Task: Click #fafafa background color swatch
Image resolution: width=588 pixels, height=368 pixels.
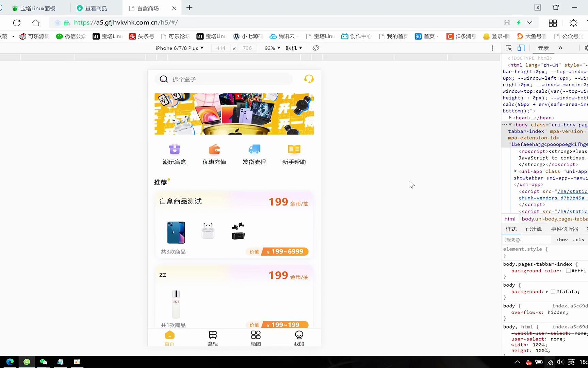Action: click(553, 292)
